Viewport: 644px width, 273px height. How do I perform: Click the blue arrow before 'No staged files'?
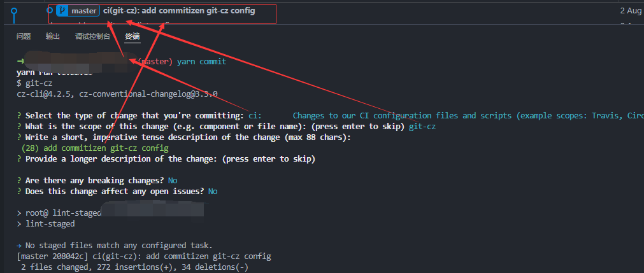(x=19, y=246)
